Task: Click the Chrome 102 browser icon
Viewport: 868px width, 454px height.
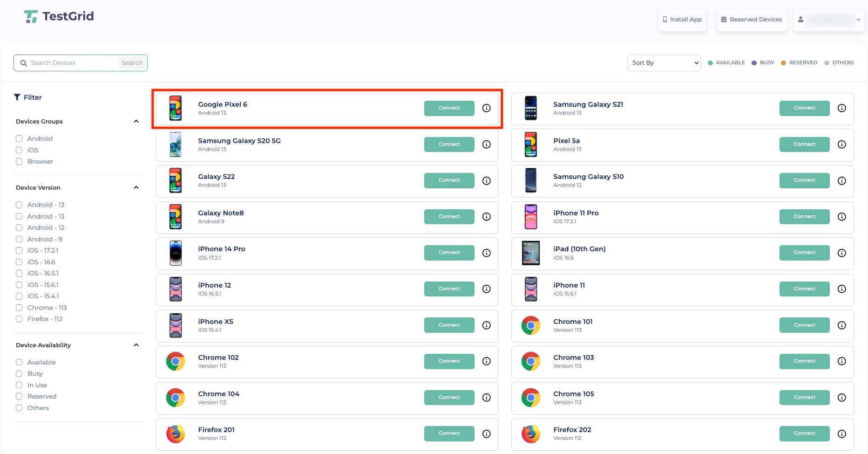Action: pos(176,361)
